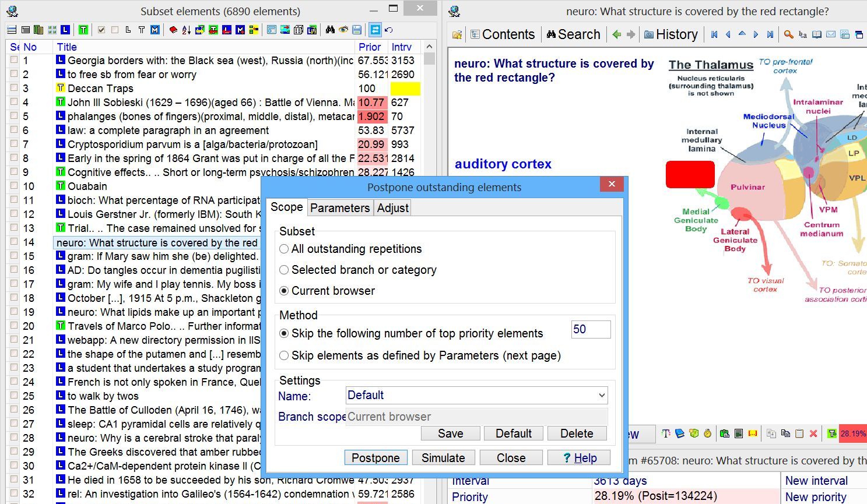The width and height of the screenshot is (867, 504).
Task: Click the floppy disk save icon
Action: pos(357,30)
